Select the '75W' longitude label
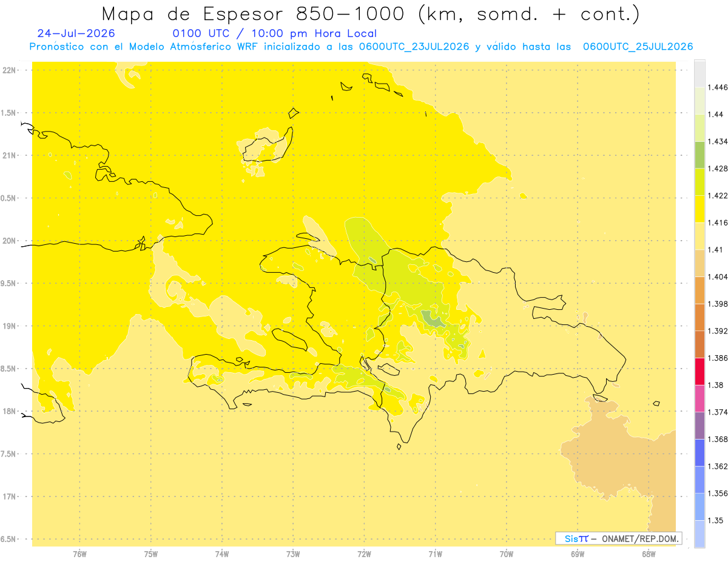 150,554
